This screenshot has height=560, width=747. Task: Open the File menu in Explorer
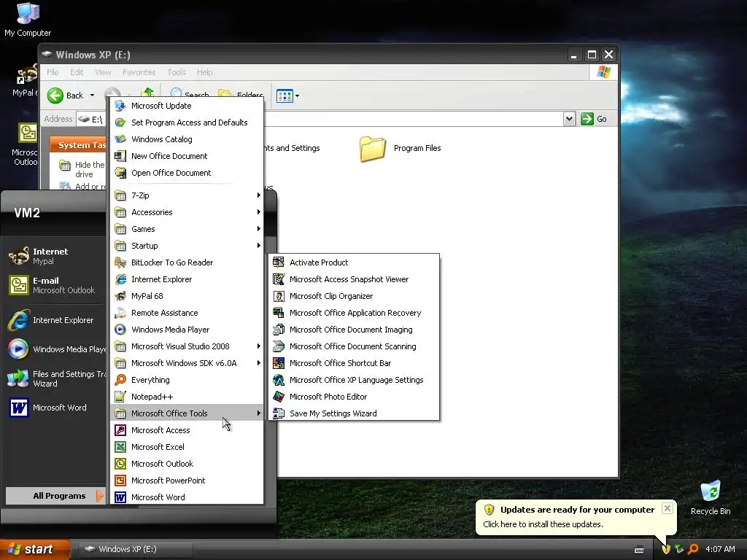53,72
